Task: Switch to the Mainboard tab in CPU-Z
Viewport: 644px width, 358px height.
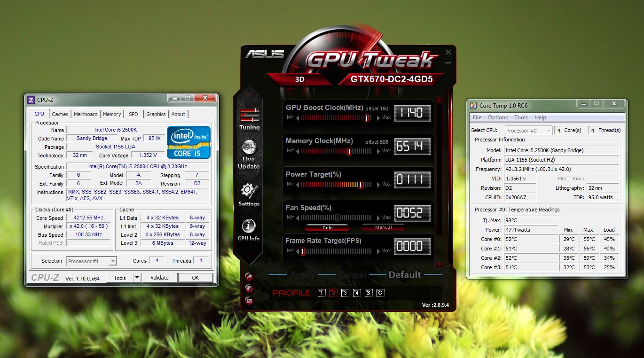Action: pos(86,114)
